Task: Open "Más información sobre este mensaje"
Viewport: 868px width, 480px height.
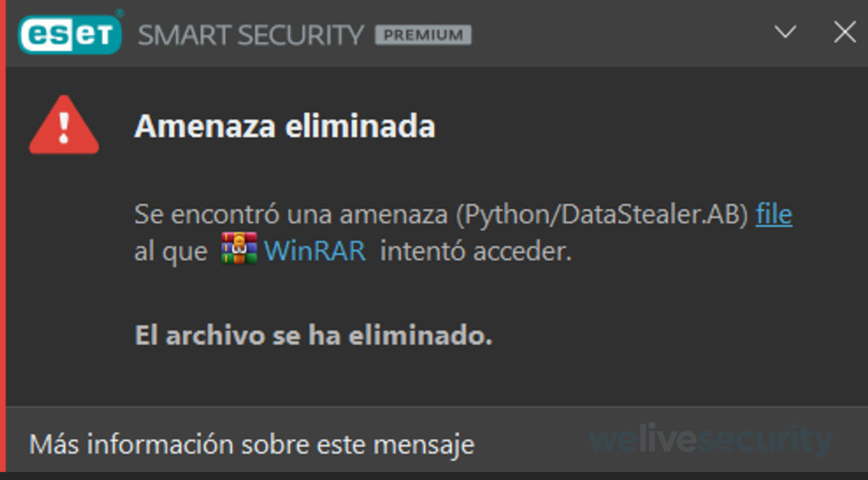Action: click(252, 444)
